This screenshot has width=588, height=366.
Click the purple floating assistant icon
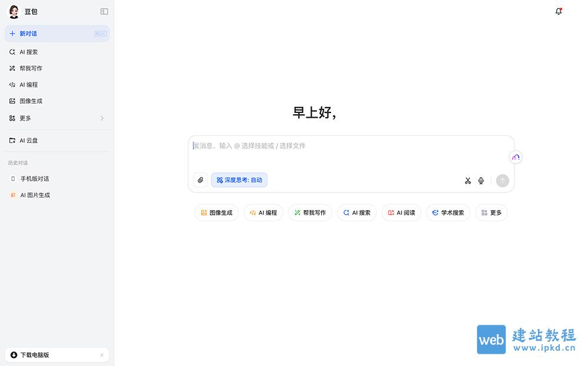[x=516, y=157]
